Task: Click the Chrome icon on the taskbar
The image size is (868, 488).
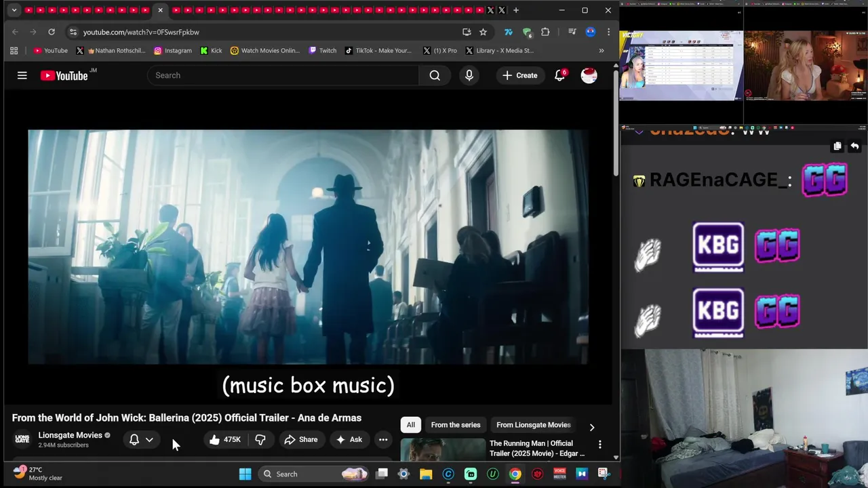Action: point(515,474)
